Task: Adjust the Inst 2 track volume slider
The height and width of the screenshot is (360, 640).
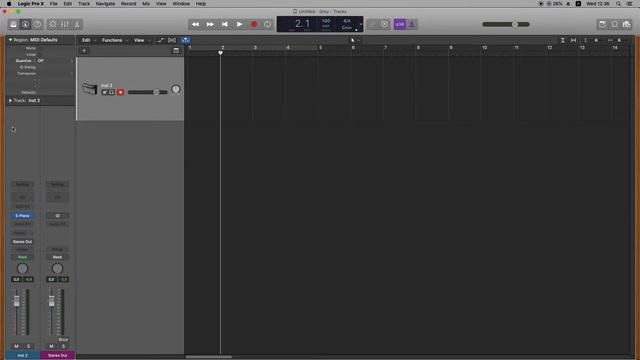Action: 147,92
